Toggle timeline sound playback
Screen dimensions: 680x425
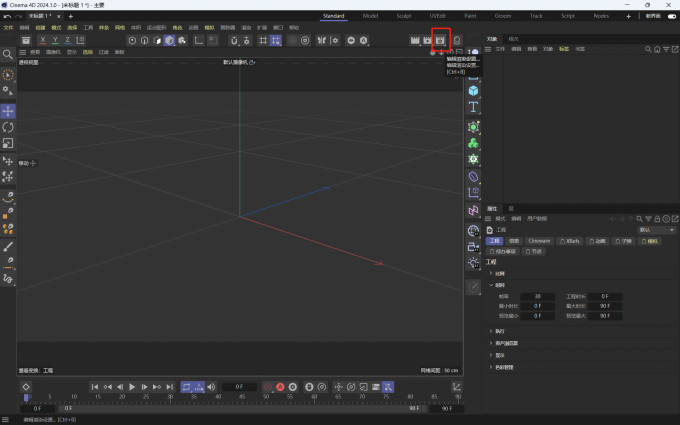[x=211, y=387]
